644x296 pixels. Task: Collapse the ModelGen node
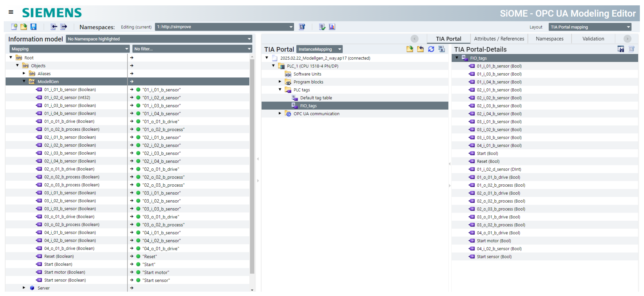tap(24, 81)
